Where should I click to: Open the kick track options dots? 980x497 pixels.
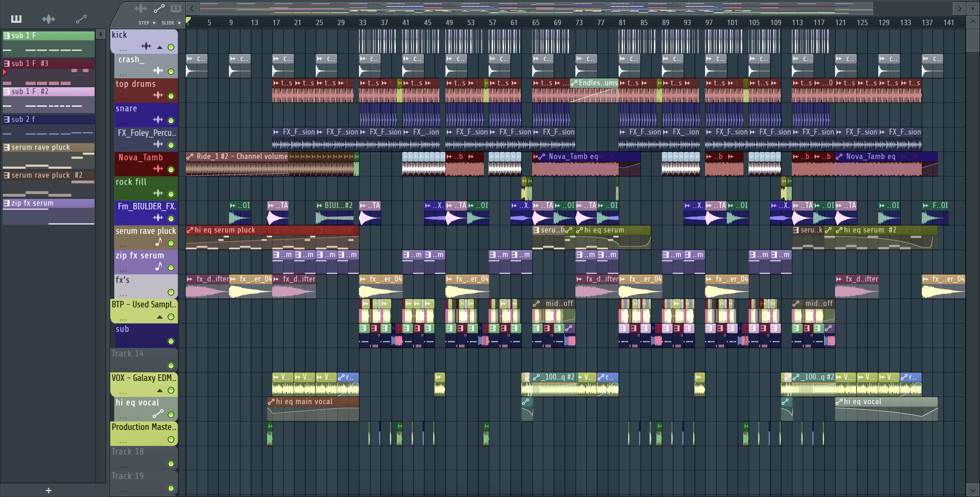(123, 50)
